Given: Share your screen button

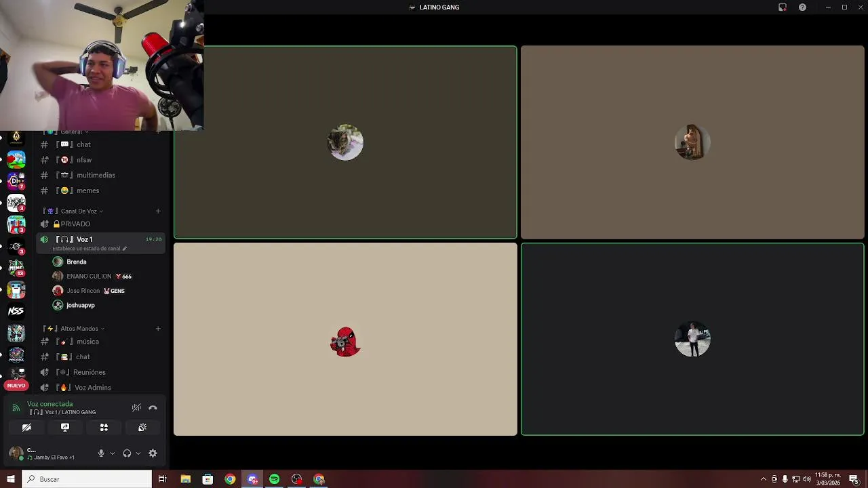Looking at the screenshot, I should pyautogui.click(x=65, y=428).
